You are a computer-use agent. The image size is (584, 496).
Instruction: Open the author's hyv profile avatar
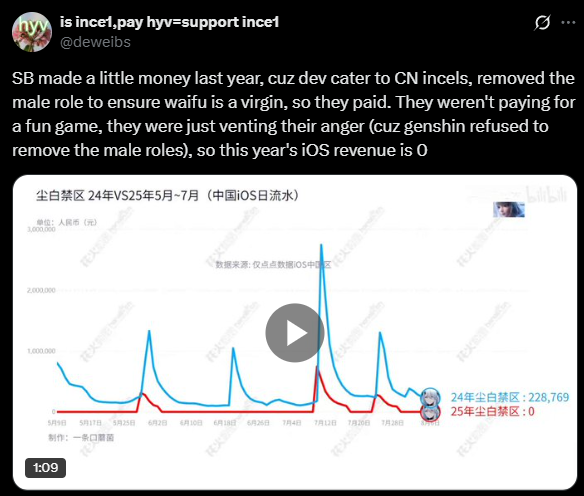pyautogui.click(x=32, y=32)
